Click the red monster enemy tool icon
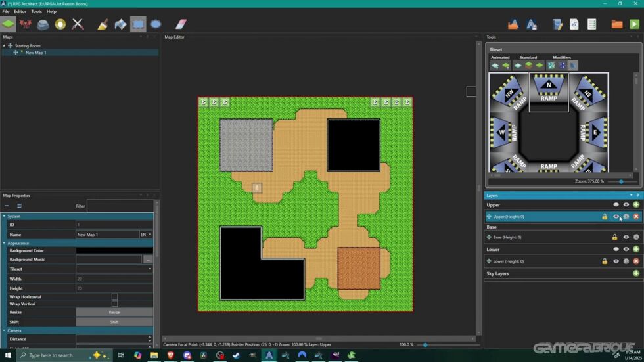Image resolution: width=644 pixels, height=362 pixels. pos(25,24)
